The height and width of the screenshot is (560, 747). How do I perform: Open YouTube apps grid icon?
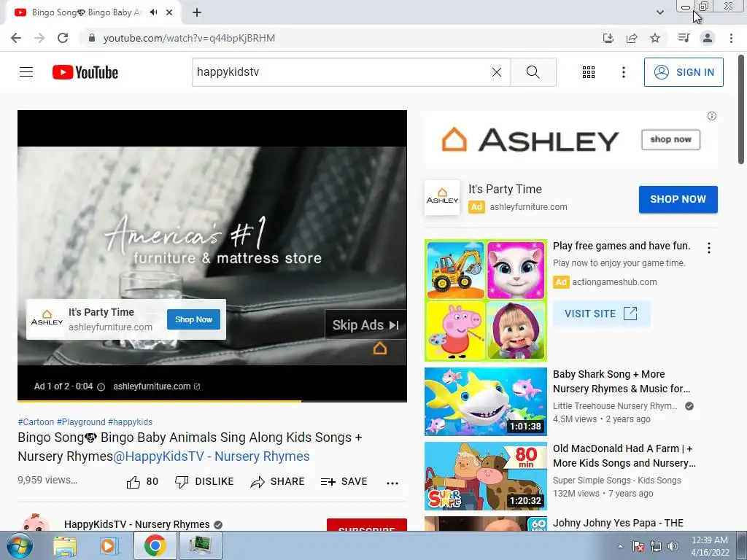point(589,72)
